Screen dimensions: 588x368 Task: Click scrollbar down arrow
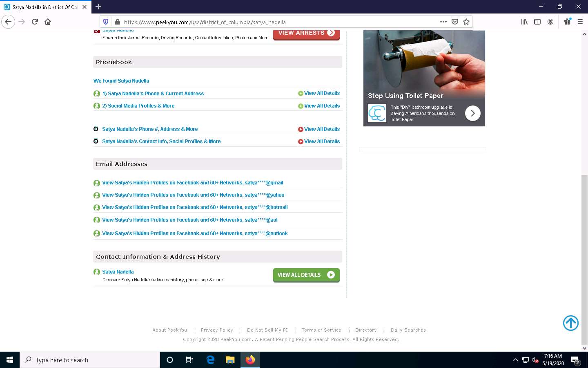click(584, 348)
